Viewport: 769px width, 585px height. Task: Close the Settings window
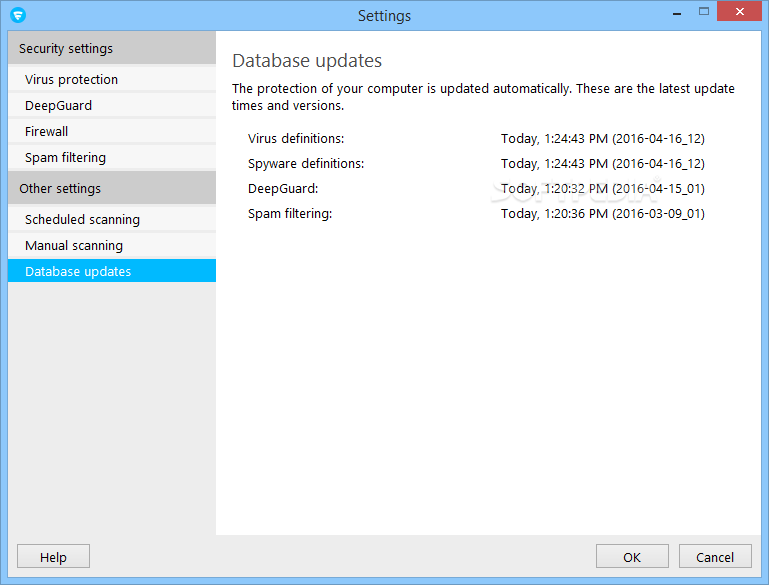coord(740,11)
